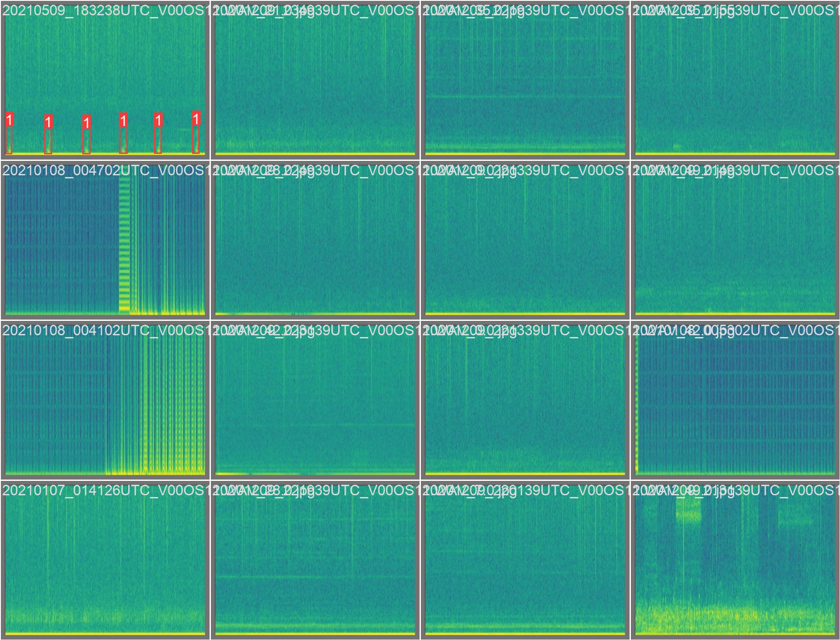Click bright patch atop the bottom-right spectrogram
This screenshot has height=640, width=840.
click(689, 511)
